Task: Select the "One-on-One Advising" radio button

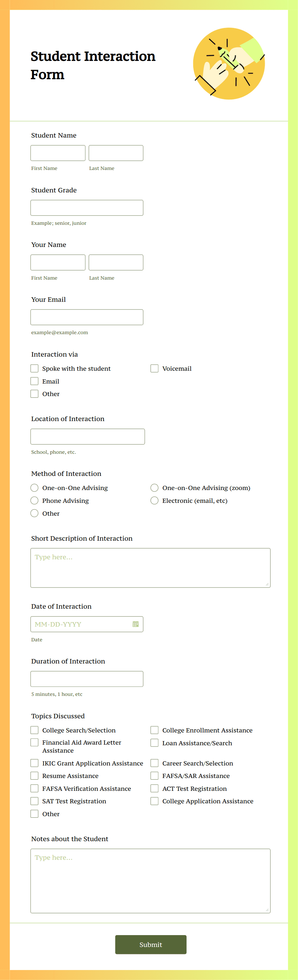Action: pyautogui.click(x=34, y=487)
